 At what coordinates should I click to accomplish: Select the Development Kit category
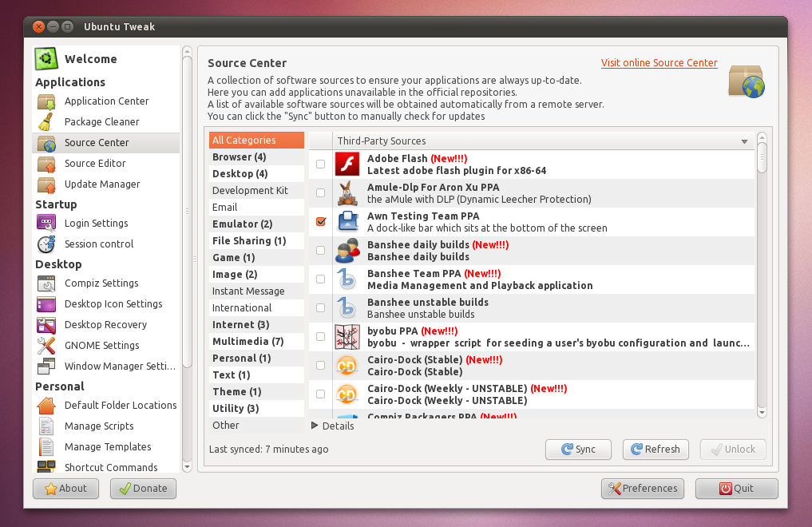256,191
